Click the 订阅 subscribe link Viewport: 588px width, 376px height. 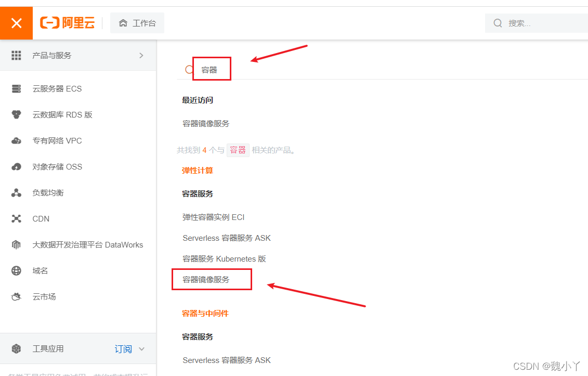123,349
